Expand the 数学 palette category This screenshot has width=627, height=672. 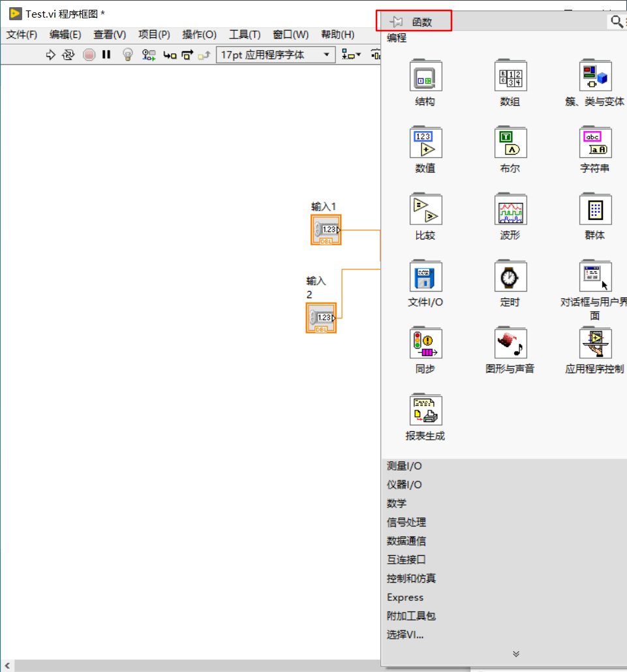point(397,503)
